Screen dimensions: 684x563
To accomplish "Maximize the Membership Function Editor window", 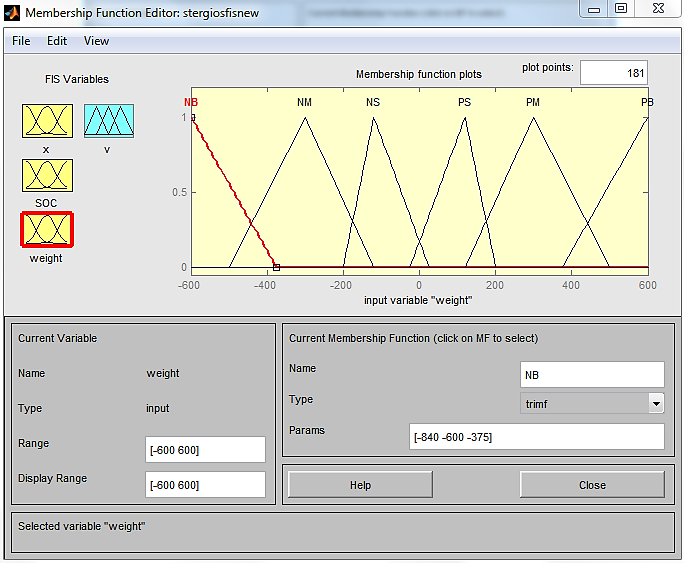I will (x=621, y=8).
